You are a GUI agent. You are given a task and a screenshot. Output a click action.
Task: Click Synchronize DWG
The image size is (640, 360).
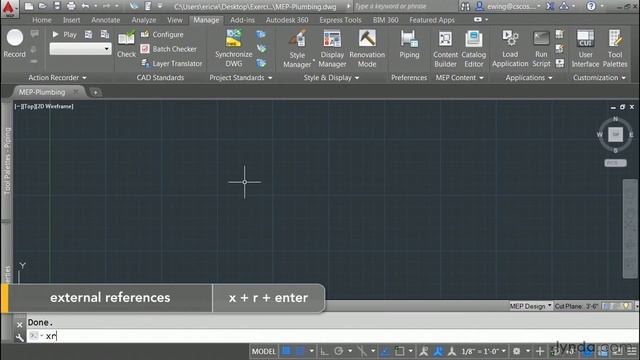click(233, 48)
